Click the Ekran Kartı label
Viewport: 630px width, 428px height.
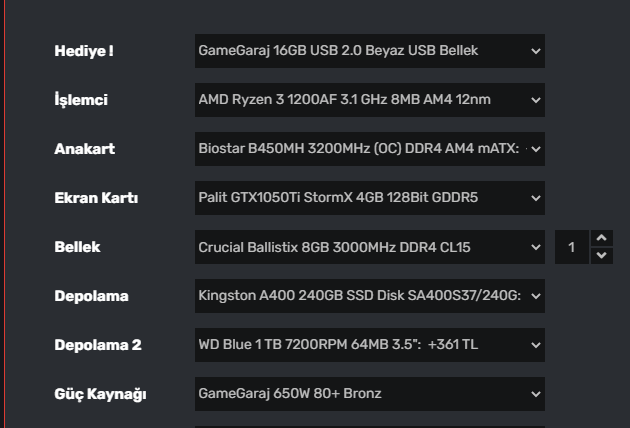pos(95,198)
